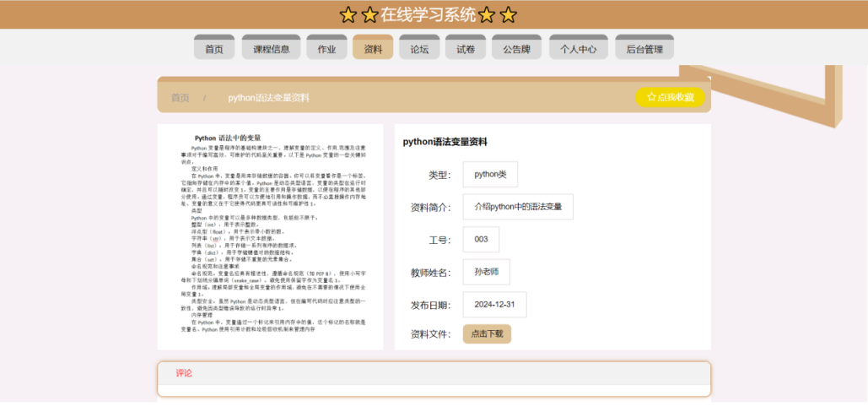Image resolution: width=868 pixels, height=417 pixels.
Task: Click the 首页 breadcrumb link
Action: (181, 98)
